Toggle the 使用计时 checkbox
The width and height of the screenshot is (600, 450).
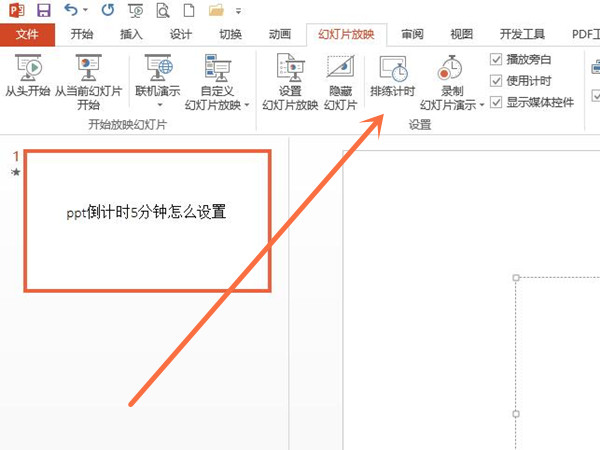(x=497, y=80)
